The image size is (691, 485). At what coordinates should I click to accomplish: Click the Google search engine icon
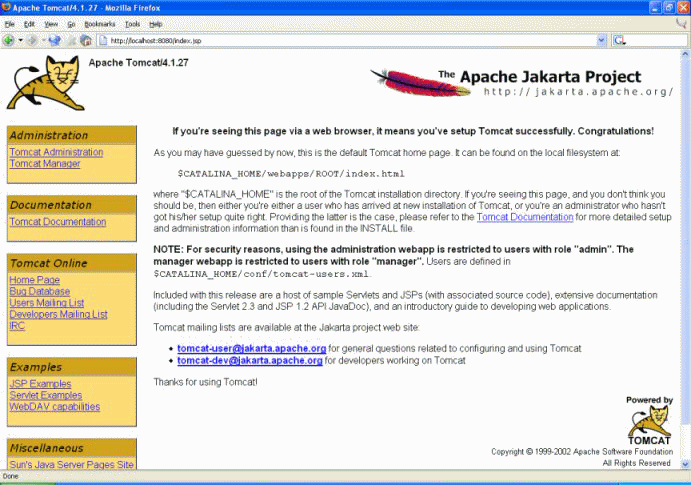click(621, 41)
